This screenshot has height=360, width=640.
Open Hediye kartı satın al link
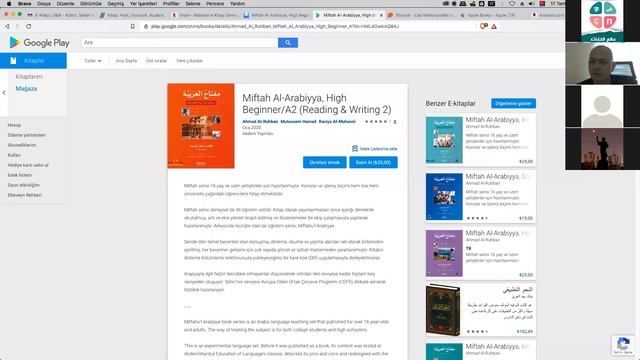click(28, 165)
